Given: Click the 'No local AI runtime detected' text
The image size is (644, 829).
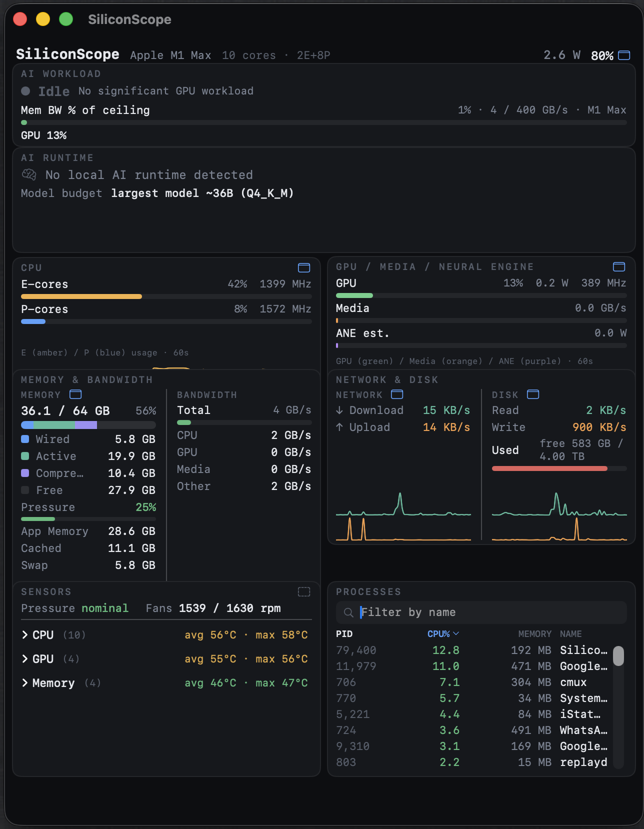Looking at the screenshot, I should click(149, 174).
